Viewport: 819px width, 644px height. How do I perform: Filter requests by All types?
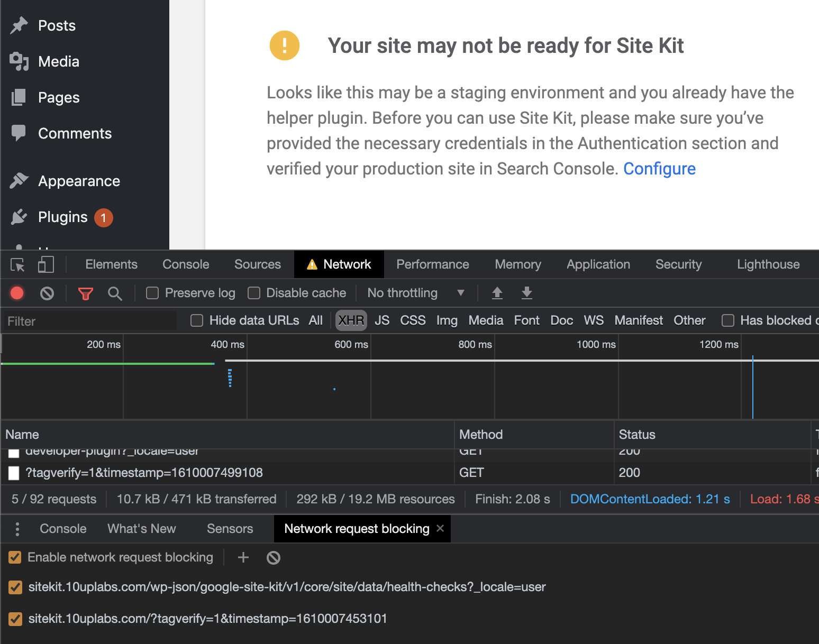click(316, 320)
